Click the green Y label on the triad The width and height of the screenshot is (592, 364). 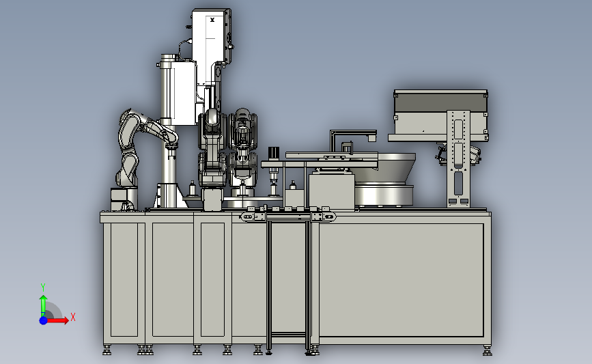[43, 288]
